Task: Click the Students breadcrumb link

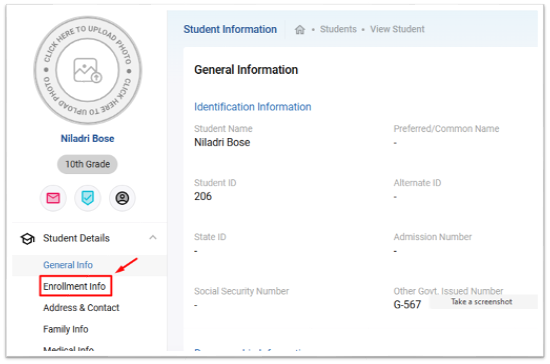Action: [x=338, y=29]
